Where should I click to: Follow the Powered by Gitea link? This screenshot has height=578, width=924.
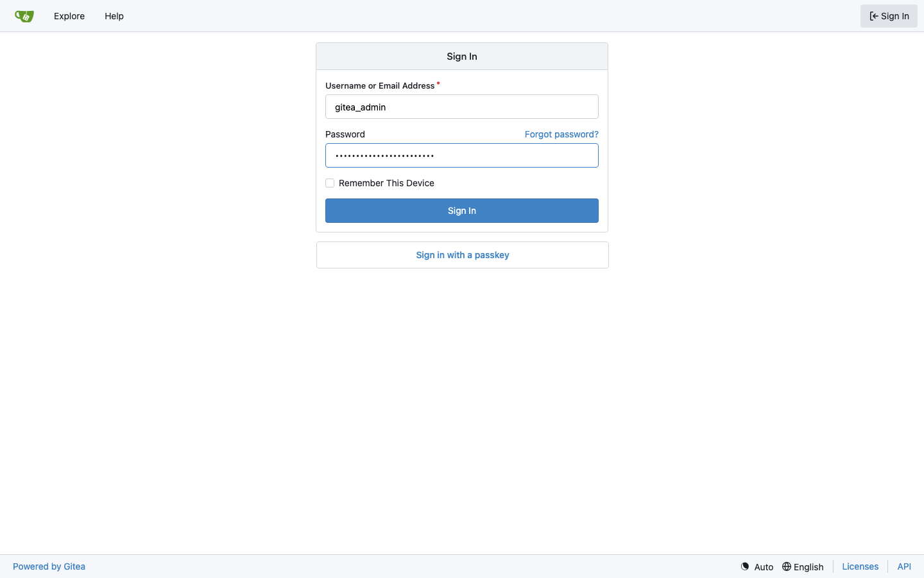coord(49,566)
